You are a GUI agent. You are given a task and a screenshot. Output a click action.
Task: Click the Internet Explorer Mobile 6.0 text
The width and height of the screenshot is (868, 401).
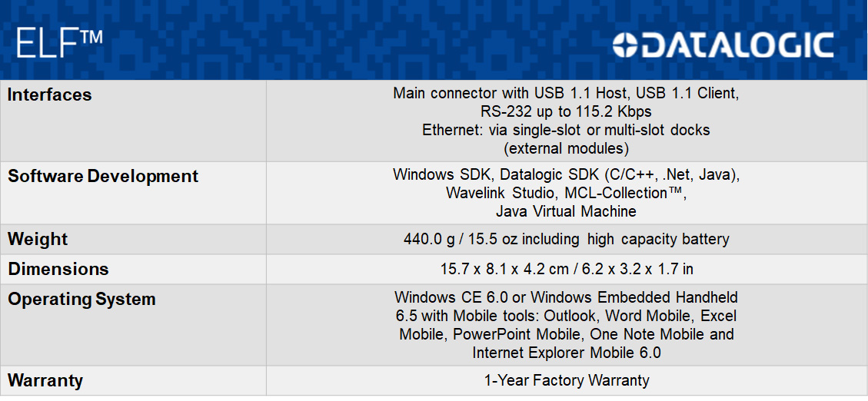(566, 353)
